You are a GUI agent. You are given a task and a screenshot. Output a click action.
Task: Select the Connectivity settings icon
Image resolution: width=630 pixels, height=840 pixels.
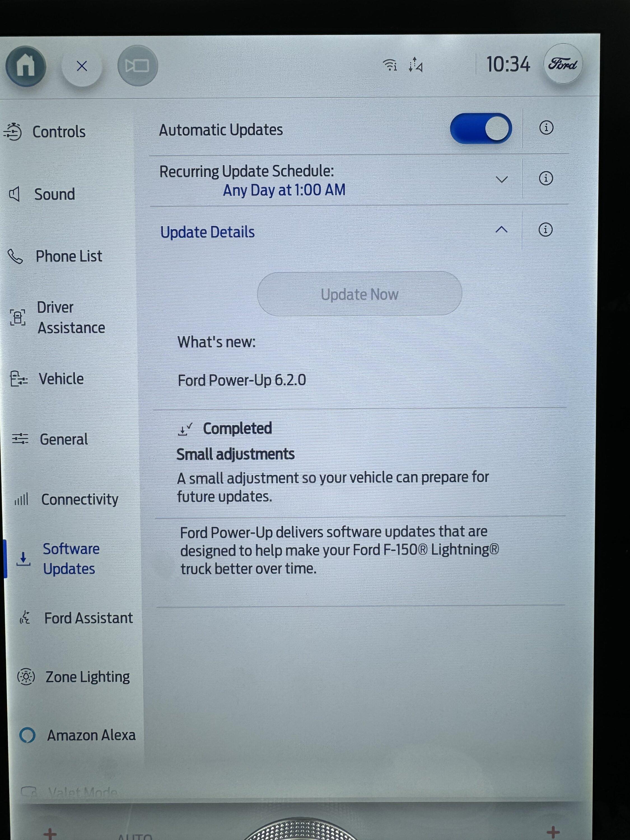20,499
